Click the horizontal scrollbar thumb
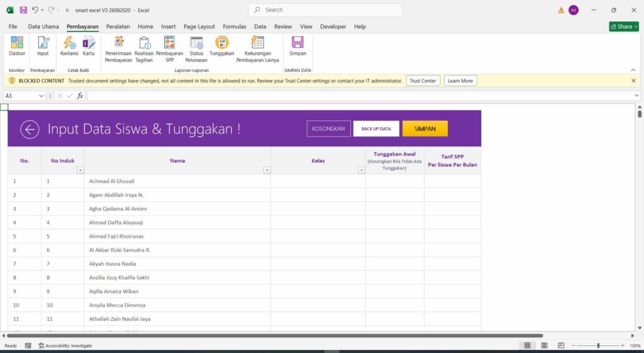The height and width of the screenshot is (353, 644). point(274,336)
